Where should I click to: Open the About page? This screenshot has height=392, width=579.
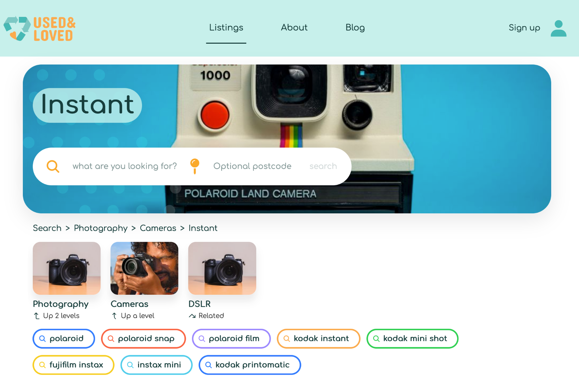click(294, 27)
